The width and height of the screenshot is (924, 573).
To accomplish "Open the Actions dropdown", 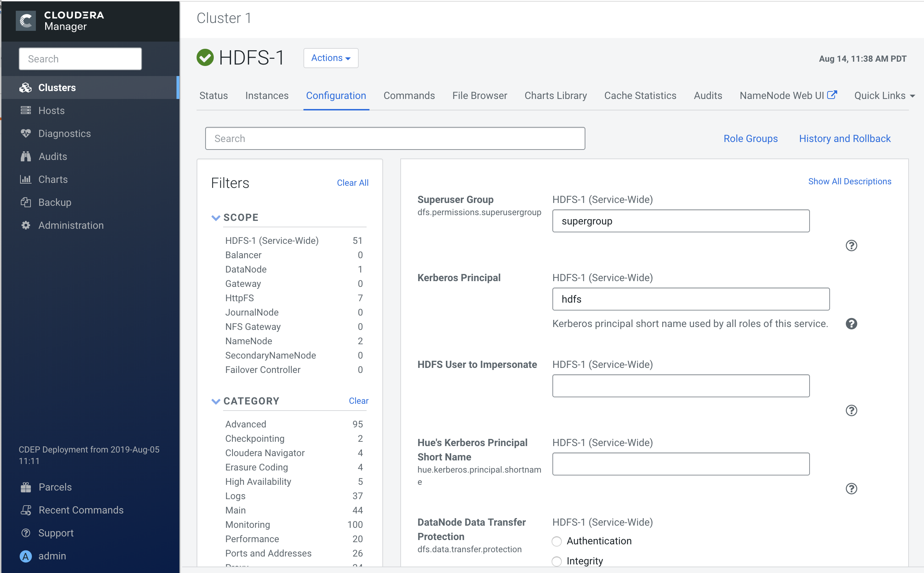I will 330,58.
